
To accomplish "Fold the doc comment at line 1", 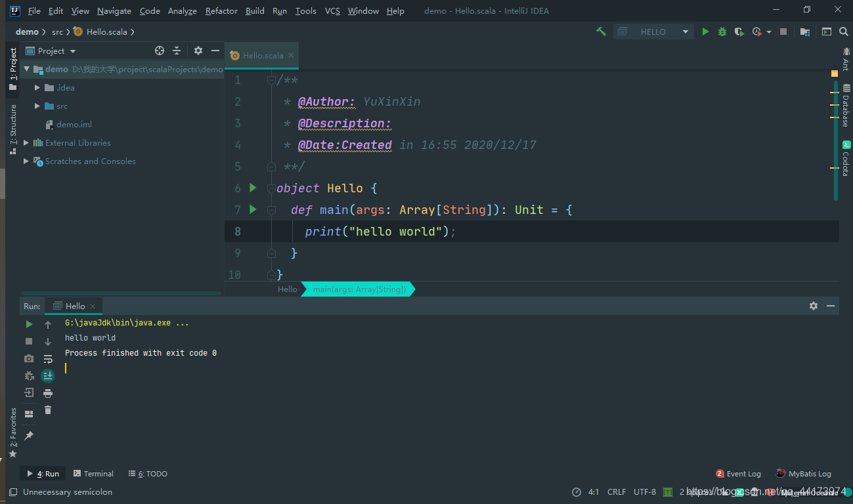I will click(x=271, y=80).
